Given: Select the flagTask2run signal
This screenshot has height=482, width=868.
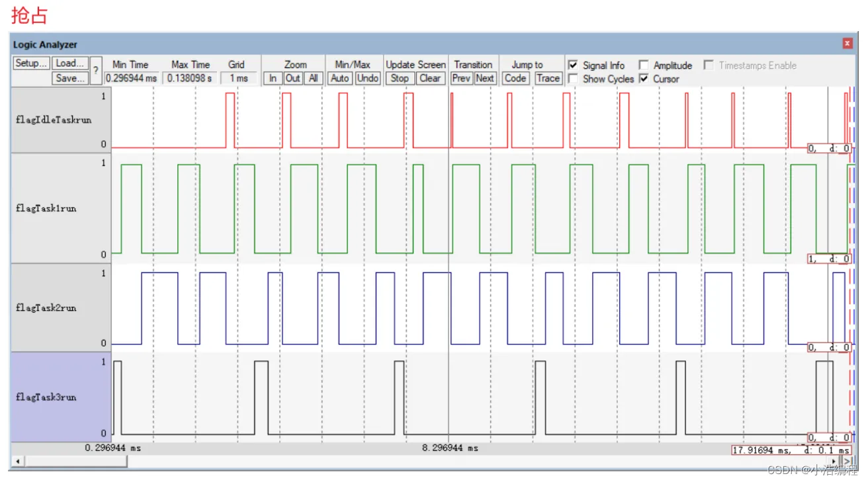Looking at the screenshot, I should (61, 308).
